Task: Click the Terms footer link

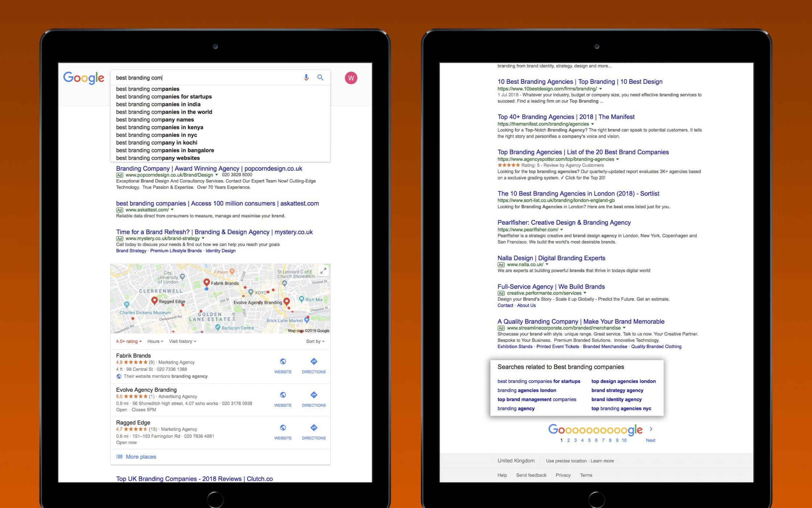Action: (x=586, y=475)
